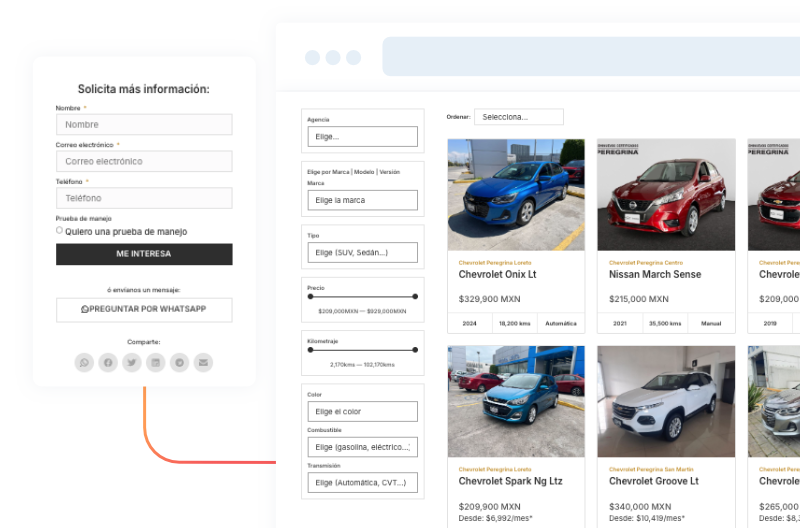The width and height of the screenshot is (800, 528).
Task: Click 'Chevrolet Peregrina Centro' agency link
Action: click(646, 263)
